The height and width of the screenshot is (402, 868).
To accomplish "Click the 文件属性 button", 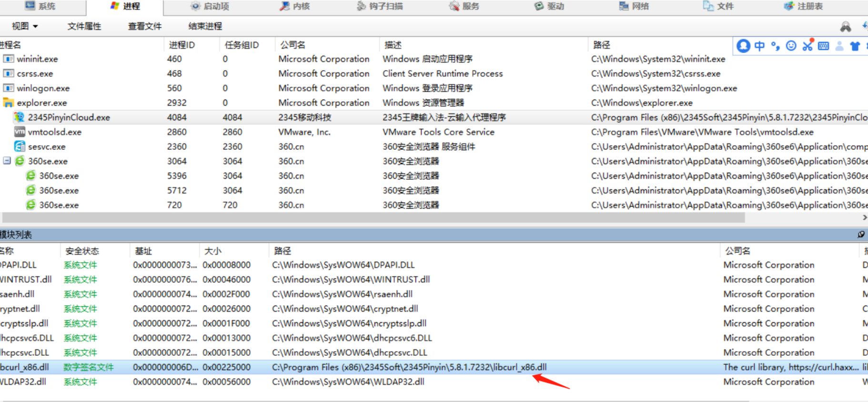I will coord(84,26).
